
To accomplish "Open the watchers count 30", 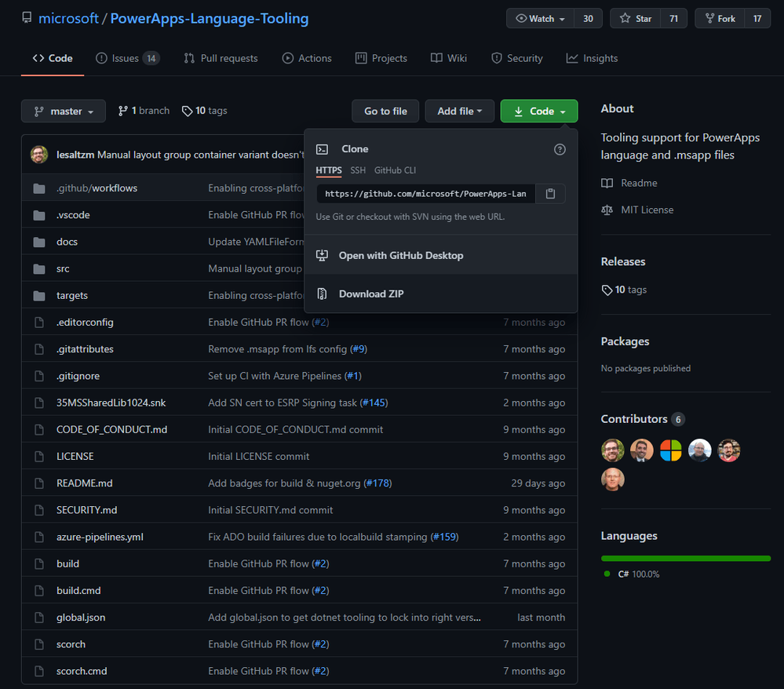I will [x=588, y=19].
